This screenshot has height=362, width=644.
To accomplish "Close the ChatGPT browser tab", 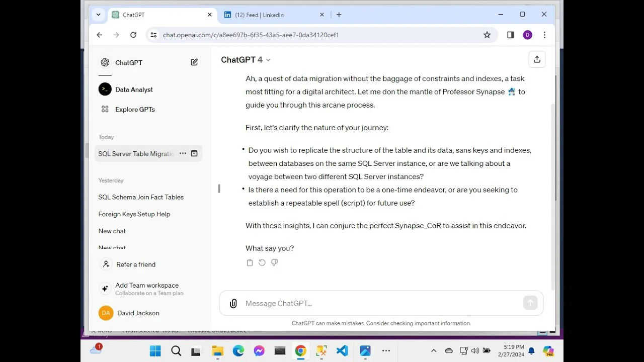I will [x=210, y=15].
